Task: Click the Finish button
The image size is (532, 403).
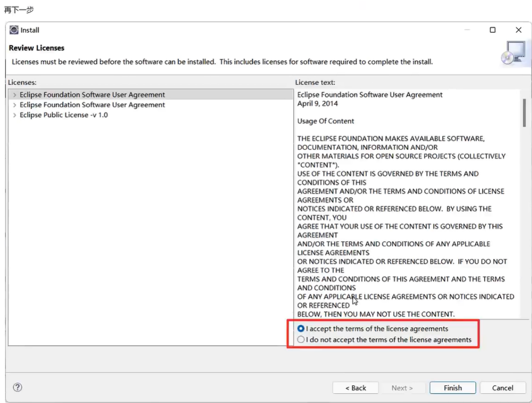Action: click(452, 388)
